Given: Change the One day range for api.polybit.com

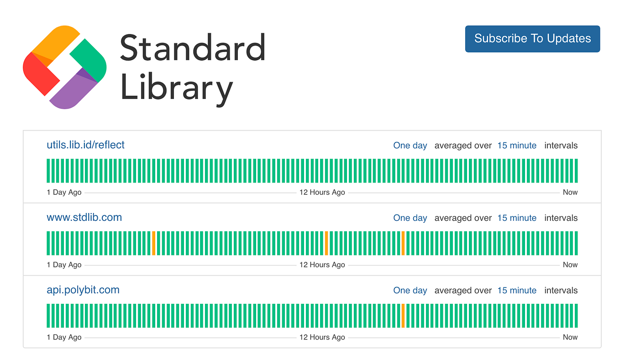Looking at the screenshot, I should pyautogui.click(x=410, y=290).
